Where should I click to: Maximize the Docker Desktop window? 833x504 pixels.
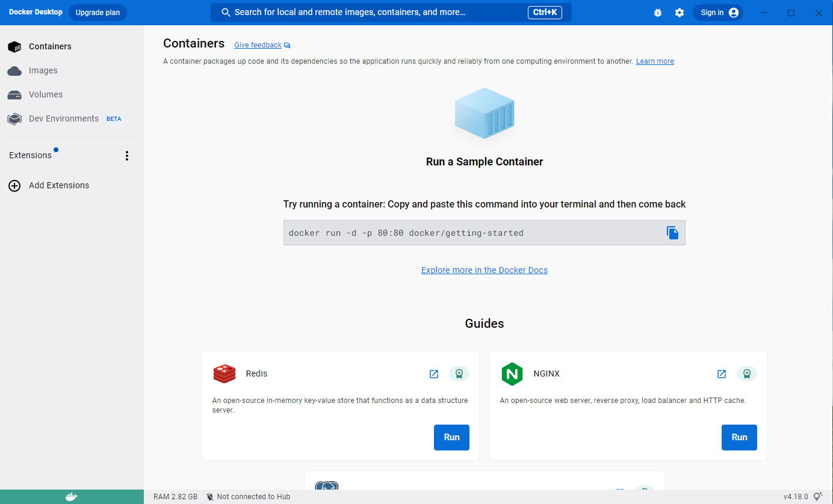(x=791, y=13)
